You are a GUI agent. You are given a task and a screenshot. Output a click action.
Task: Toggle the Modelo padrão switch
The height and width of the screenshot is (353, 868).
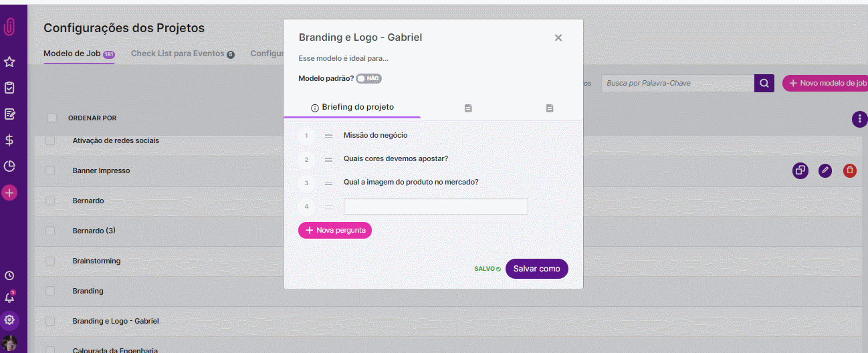tap(368, 78)
